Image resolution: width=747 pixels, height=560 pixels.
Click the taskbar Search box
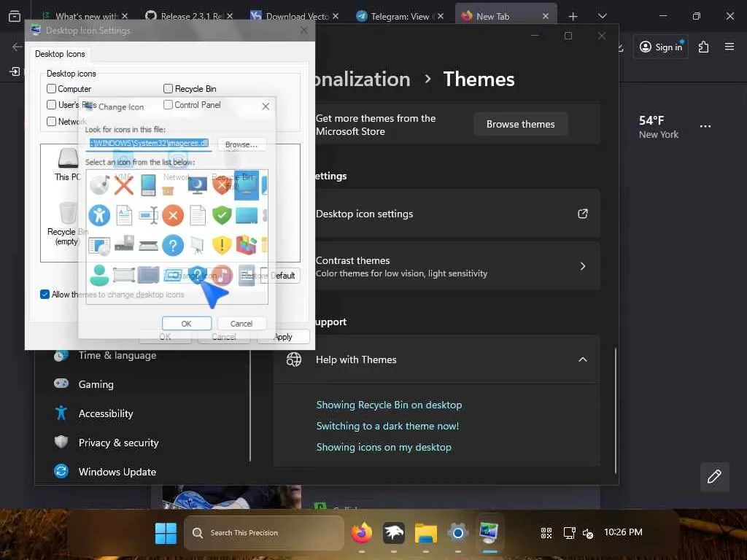[264, 533]
